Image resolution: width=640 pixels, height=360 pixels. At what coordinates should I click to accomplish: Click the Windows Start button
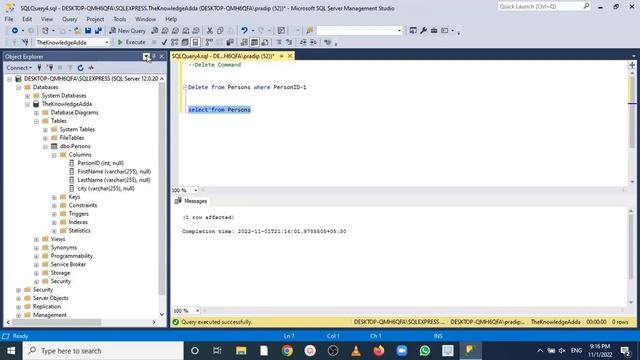pyautogui.click(x=11, y=351)
